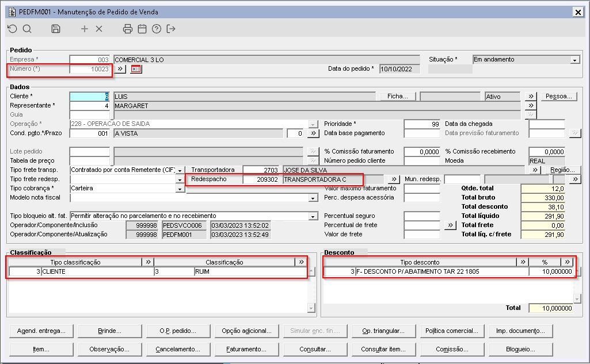
Task: Click the Desconto list scrollbar down arrow
Action: pyautogui.click(x=577, y=299)
